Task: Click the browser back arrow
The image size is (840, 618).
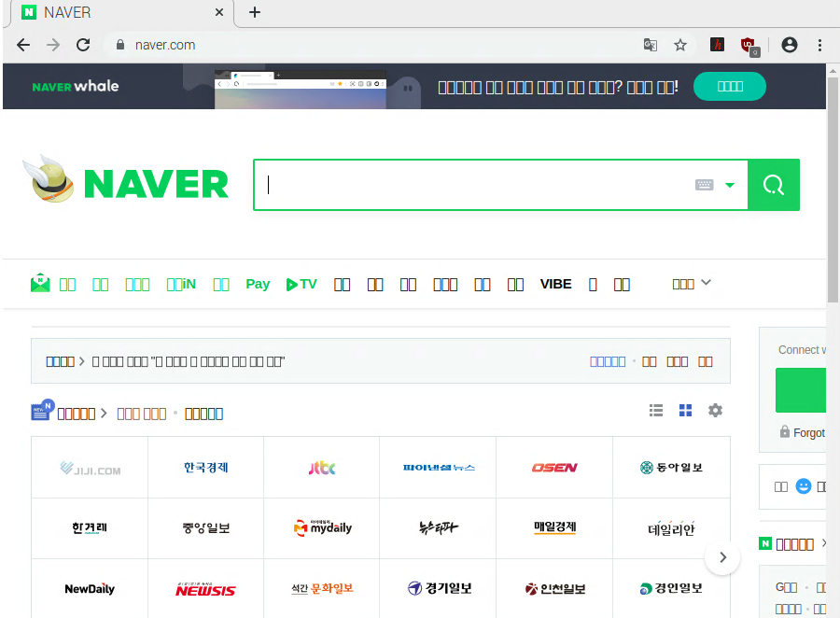Action: [x=23, y=45]
